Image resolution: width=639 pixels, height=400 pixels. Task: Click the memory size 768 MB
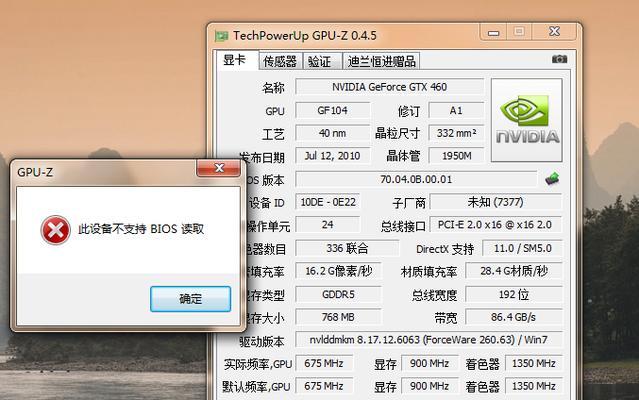coord(338,317)
